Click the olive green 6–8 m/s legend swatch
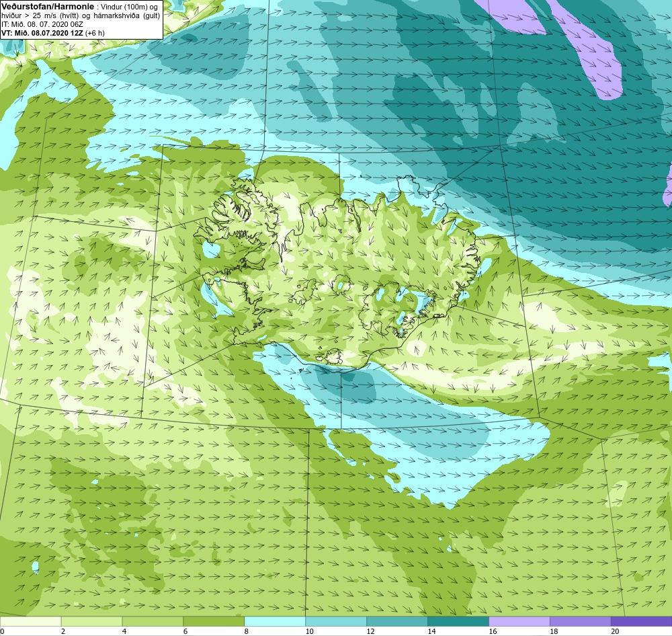 214,621
